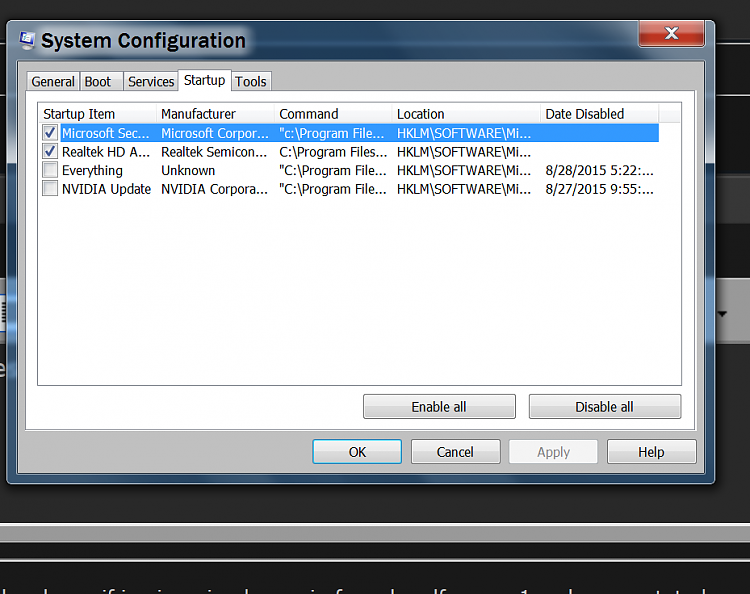Sort by Location column header
750x594 pixels.
pyautogui.click(x=466, y=114)
